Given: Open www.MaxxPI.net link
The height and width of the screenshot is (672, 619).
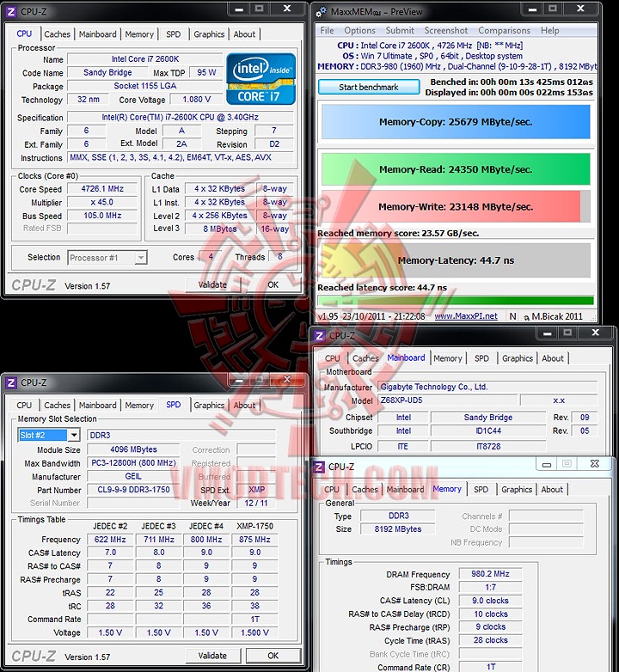Looking at the screenshot, I should click(466, 316).
